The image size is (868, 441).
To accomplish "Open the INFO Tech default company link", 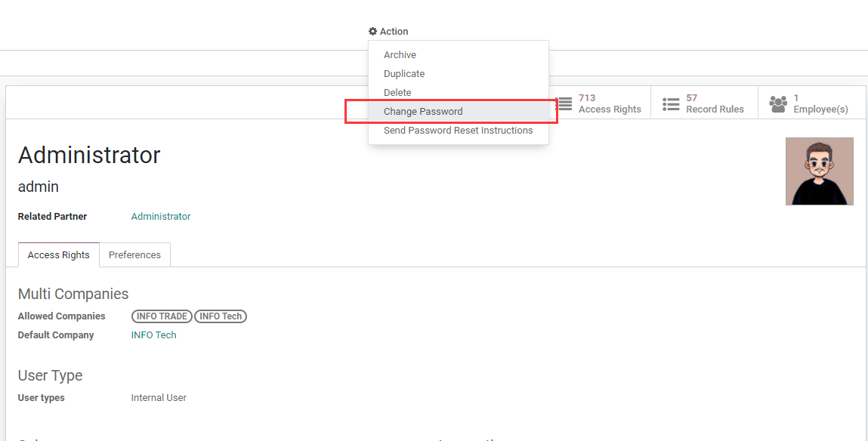I will pos(153,335).
